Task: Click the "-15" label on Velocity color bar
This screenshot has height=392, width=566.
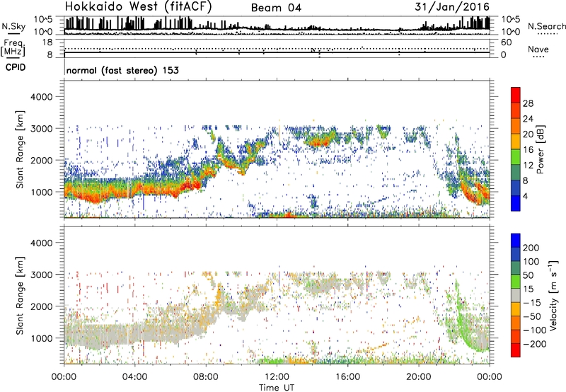Action: [532, 303]
